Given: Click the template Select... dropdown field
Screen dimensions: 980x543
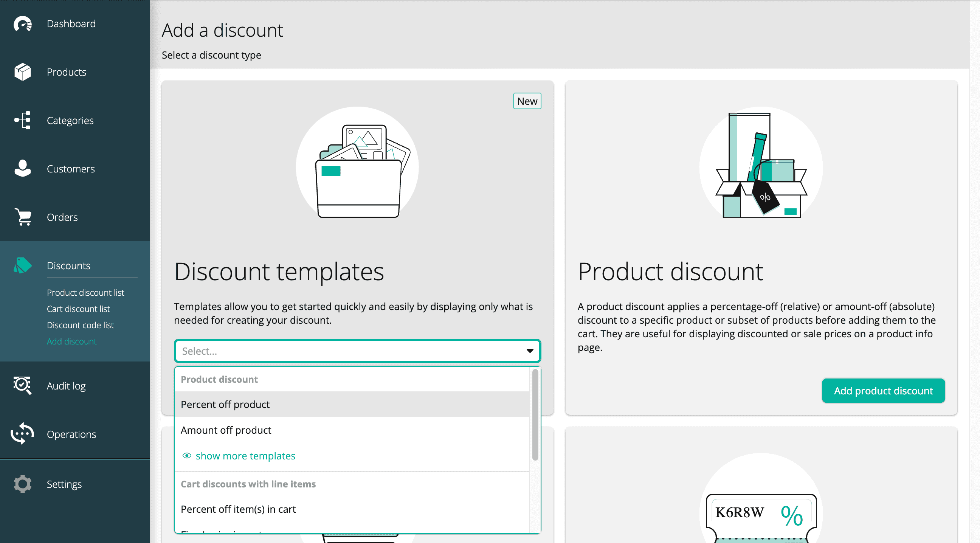Looking at the screenshot, I should click(358, 351).
